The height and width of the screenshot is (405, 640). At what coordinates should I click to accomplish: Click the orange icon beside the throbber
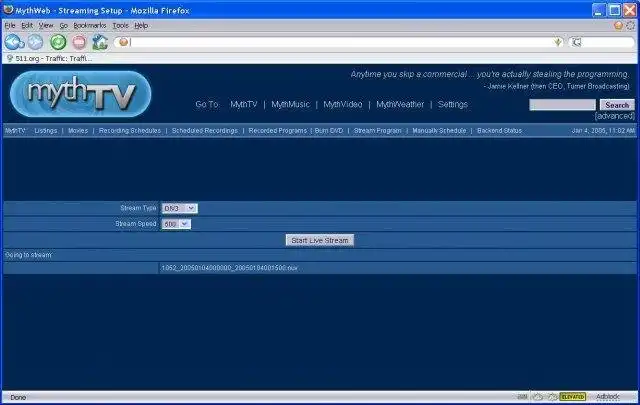pyautogui.click(x=618, y=26)
